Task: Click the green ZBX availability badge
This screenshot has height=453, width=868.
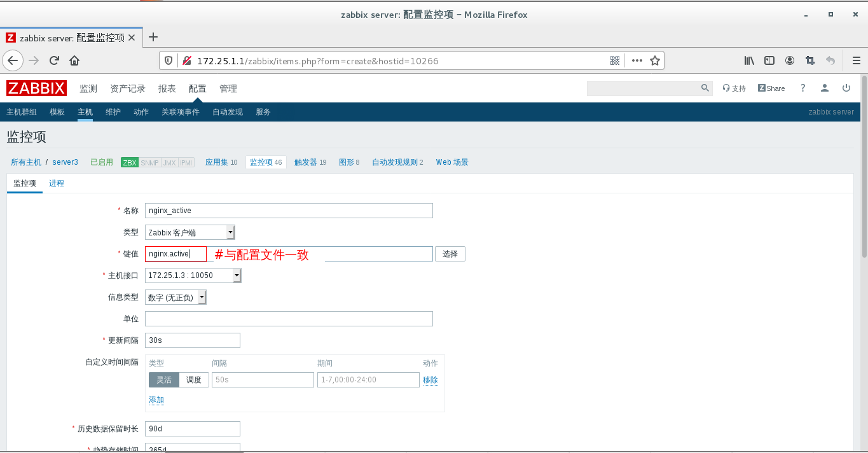Action: point(130,162)
